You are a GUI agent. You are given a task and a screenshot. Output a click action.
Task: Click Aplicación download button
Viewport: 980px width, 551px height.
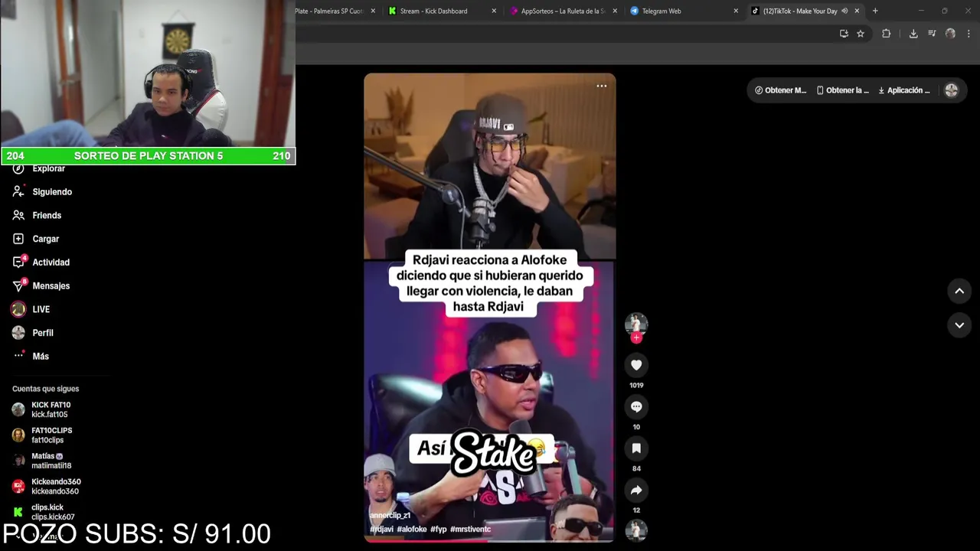(904, 90)
